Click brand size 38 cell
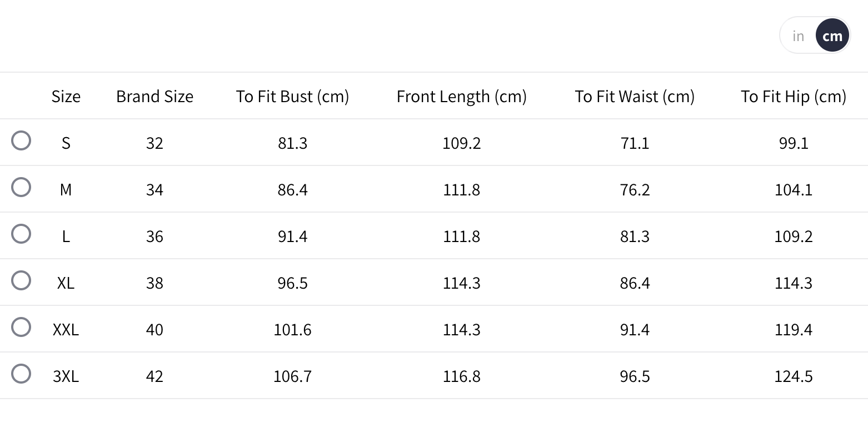Viewport: 868px width, 443px height. (x=154, y=283)
